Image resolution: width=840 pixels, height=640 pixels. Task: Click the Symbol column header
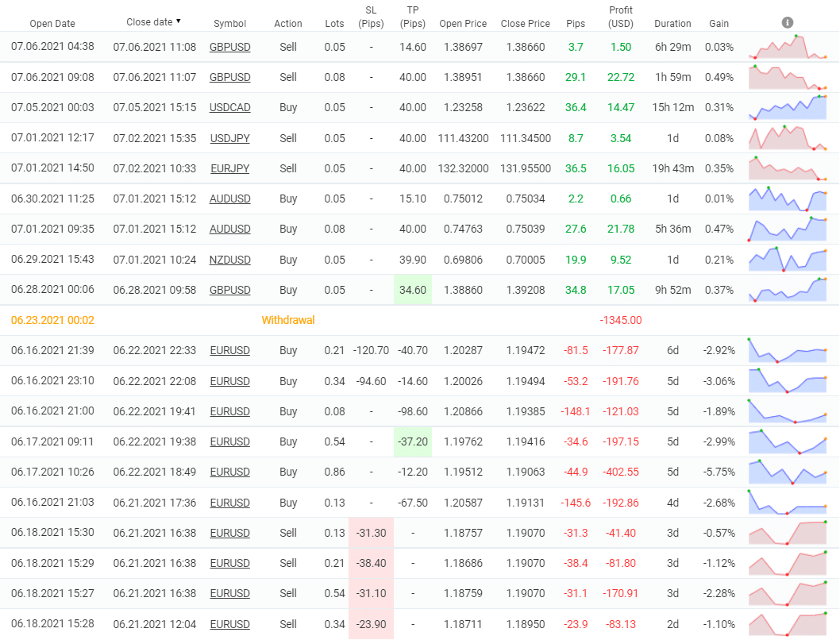click(x=229, y=24)
